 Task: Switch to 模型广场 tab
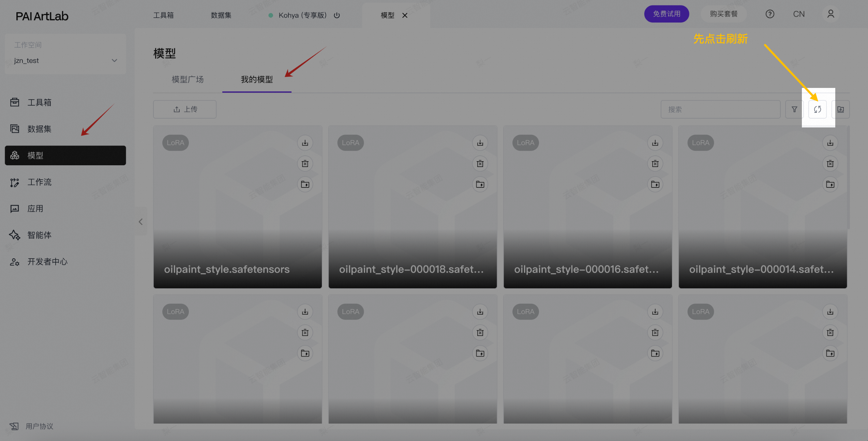(188, 79)
